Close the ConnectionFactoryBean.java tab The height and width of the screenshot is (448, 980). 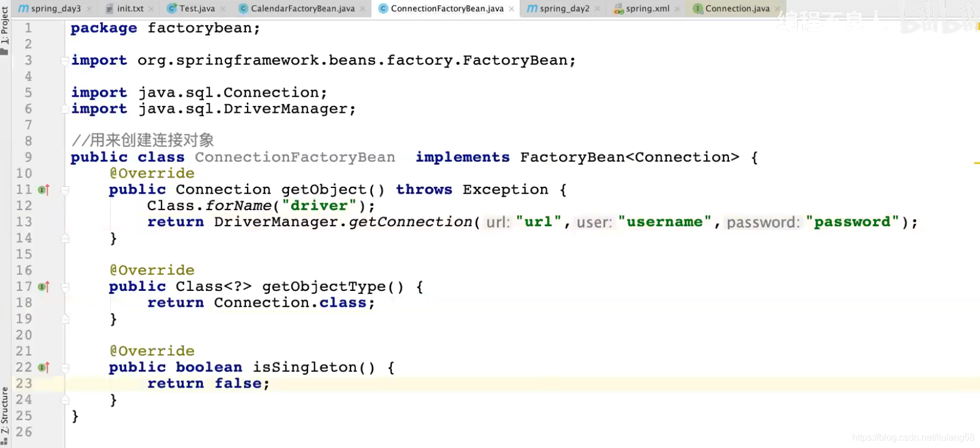512,9
